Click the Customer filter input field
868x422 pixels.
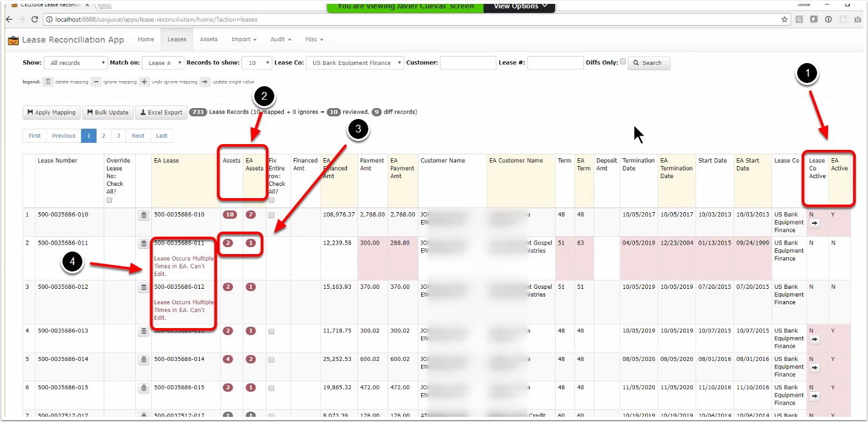[468, 63]
